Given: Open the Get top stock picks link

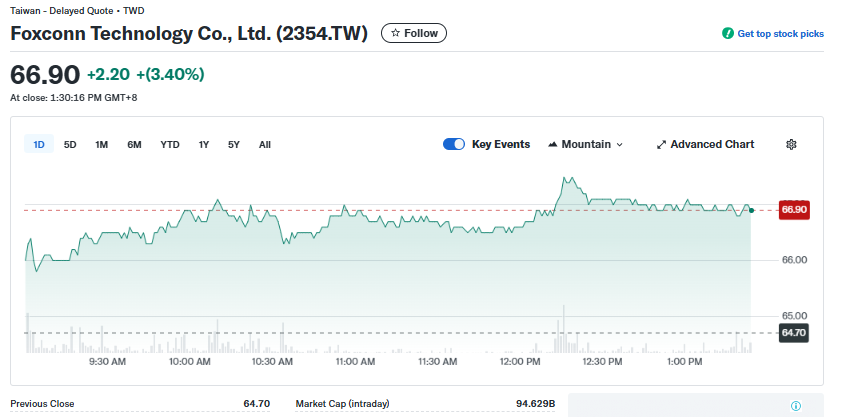Looking at the screenshot, I should pos(780,34).
